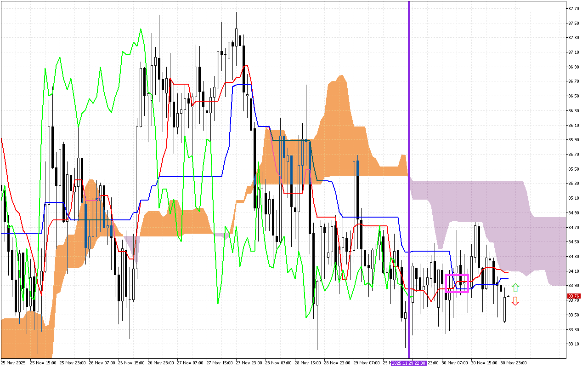Click the green up arrow marker
588x368 pixels.
click(x=515, y=288)
